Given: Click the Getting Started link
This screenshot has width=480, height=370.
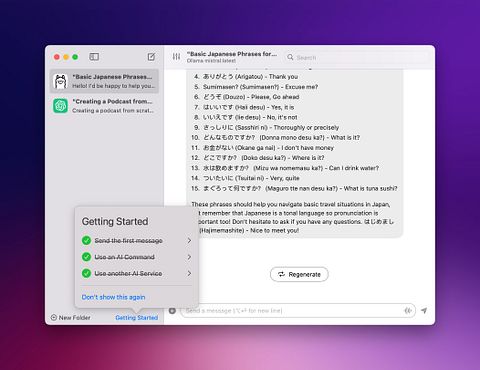Looking at the screenshot, I should coord(137,318).
